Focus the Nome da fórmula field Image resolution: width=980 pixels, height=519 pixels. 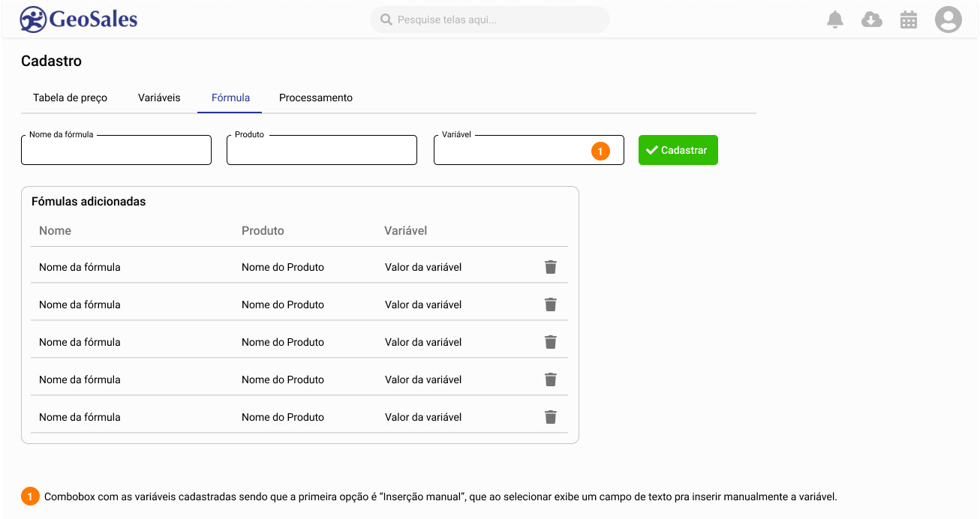116,151
